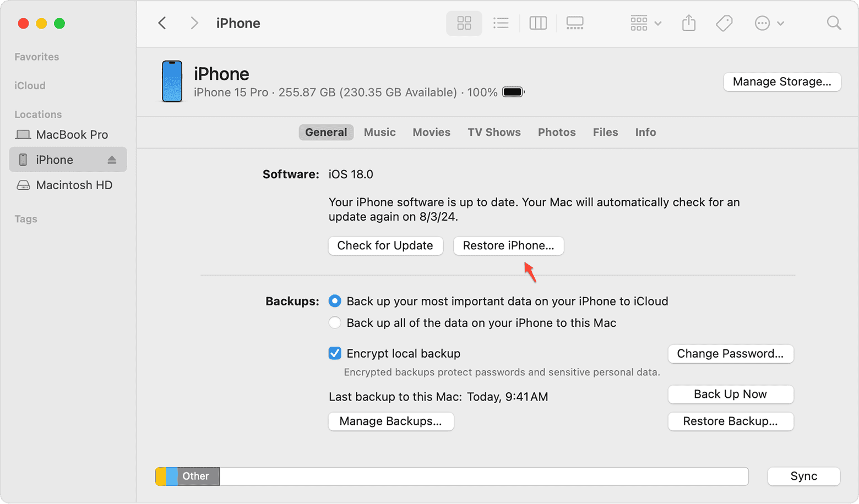Open Search from the toolbar
The height and width of the screenshot is (504, 859).
tap(833, 23)
